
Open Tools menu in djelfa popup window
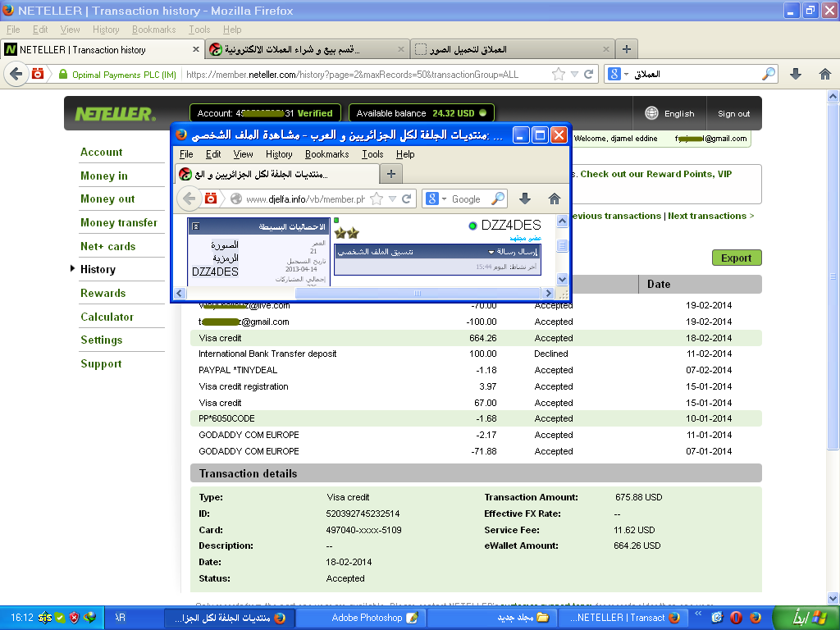point(372,154)
